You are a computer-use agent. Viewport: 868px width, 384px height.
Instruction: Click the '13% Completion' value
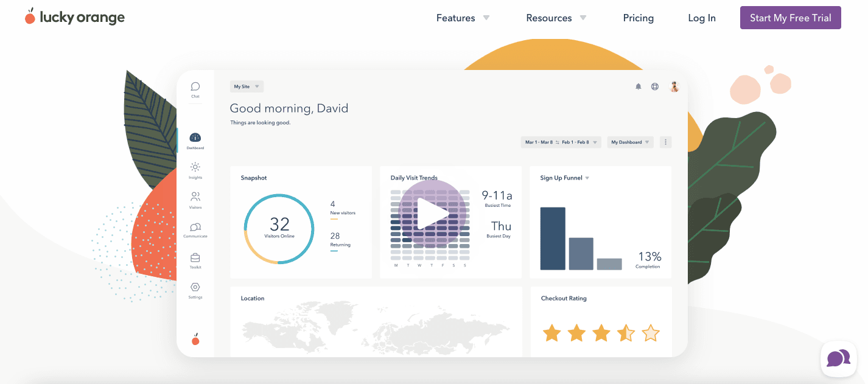649,260
